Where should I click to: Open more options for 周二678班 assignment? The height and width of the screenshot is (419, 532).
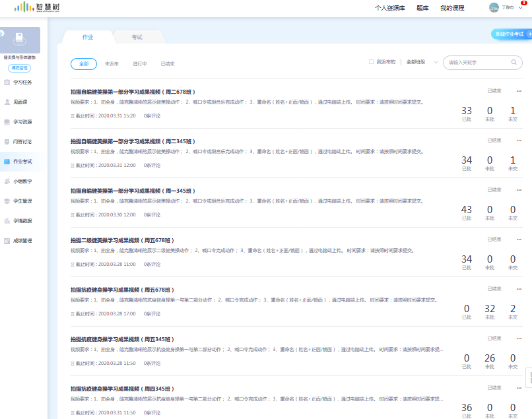519,91
